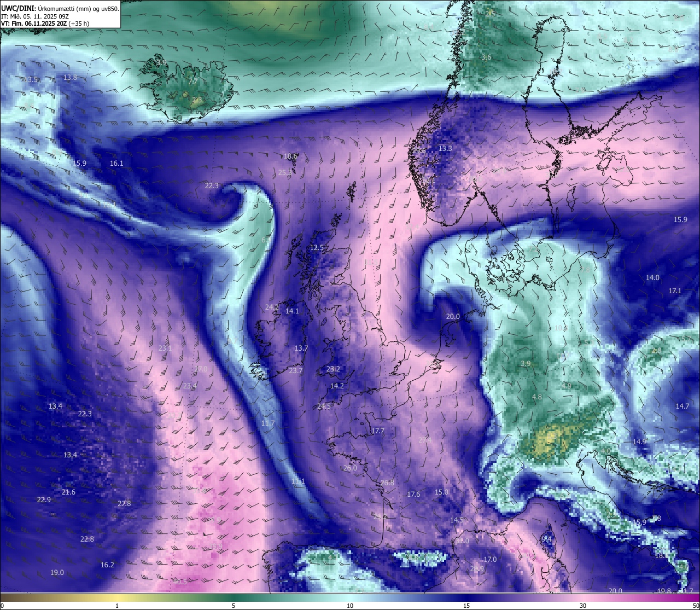Image resolution: width=700 pixels, height=610 pixels.
Task: Click the 14.2 value over southwest England
Action: [337, 386]
